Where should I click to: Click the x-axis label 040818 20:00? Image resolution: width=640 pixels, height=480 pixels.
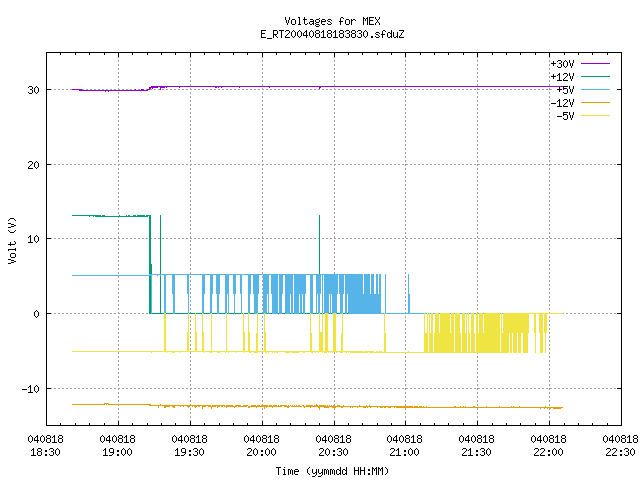point(261,446)
